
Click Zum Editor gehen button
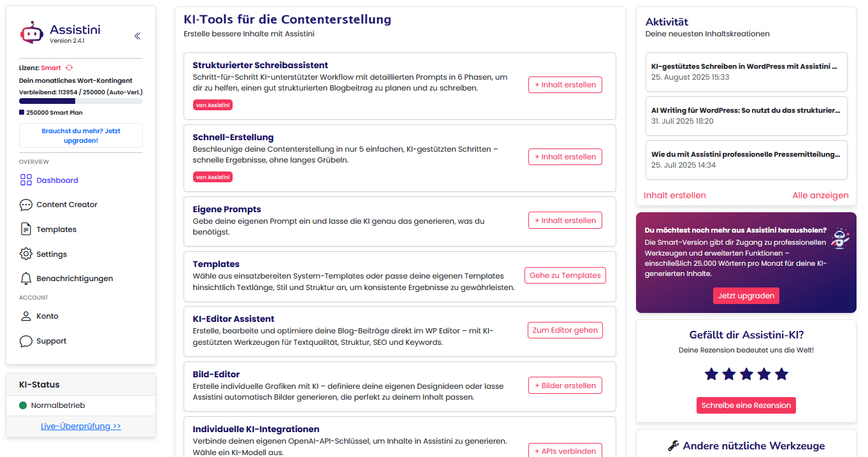click(x=565, y=330)
